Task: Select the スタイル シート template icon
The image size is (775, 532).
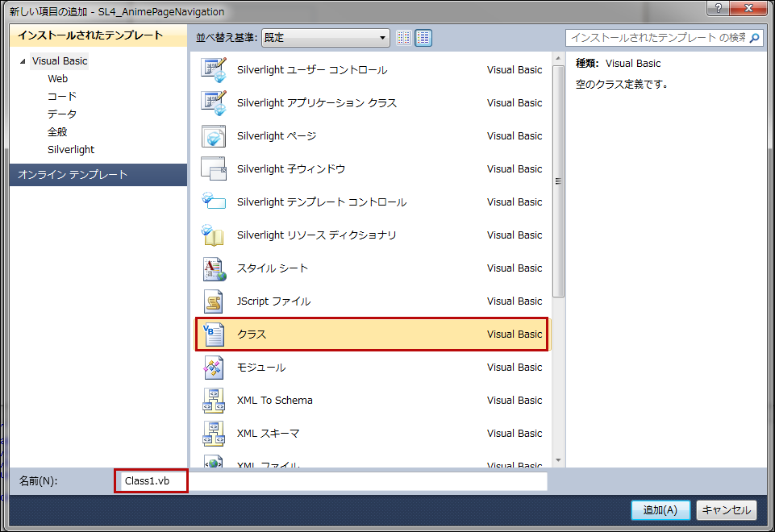Action: tap(214, 268)
